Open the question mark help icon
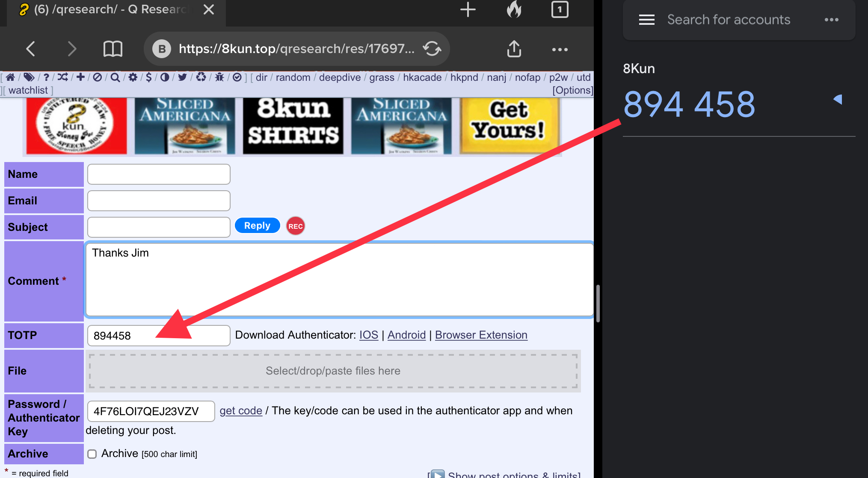This screenshot has height=478, width=868. point(46,77)
